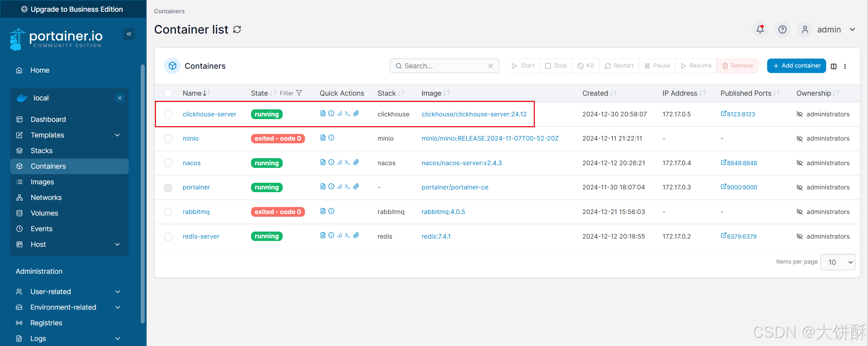
Task: Open exec console icon for clickhouse-server
Action: (348, 113)
